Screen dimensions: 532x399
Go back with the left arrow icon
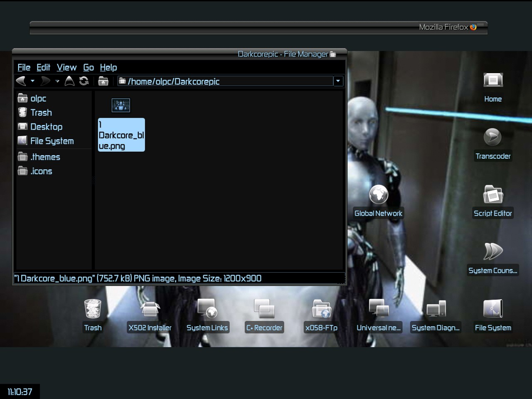tap(21, 81)
